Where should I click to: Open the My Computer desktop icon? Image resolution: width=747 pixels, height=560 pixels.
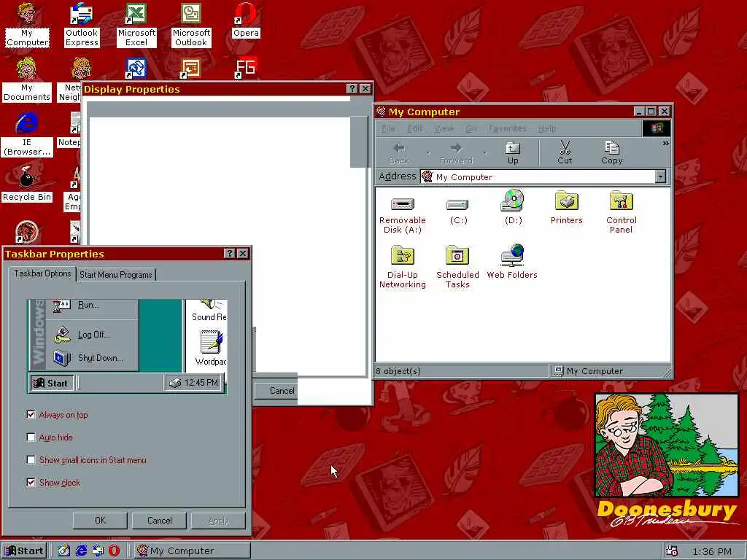pyautogui.click(x=27, y=25)
